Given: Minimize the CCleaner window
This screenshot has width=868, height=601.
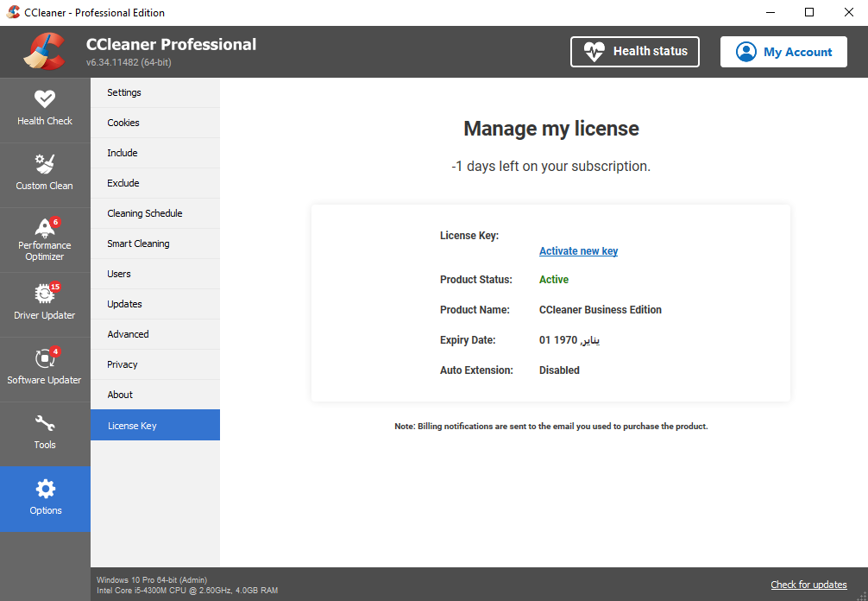Looking at the screenshot, I should [x=771, y=12].
